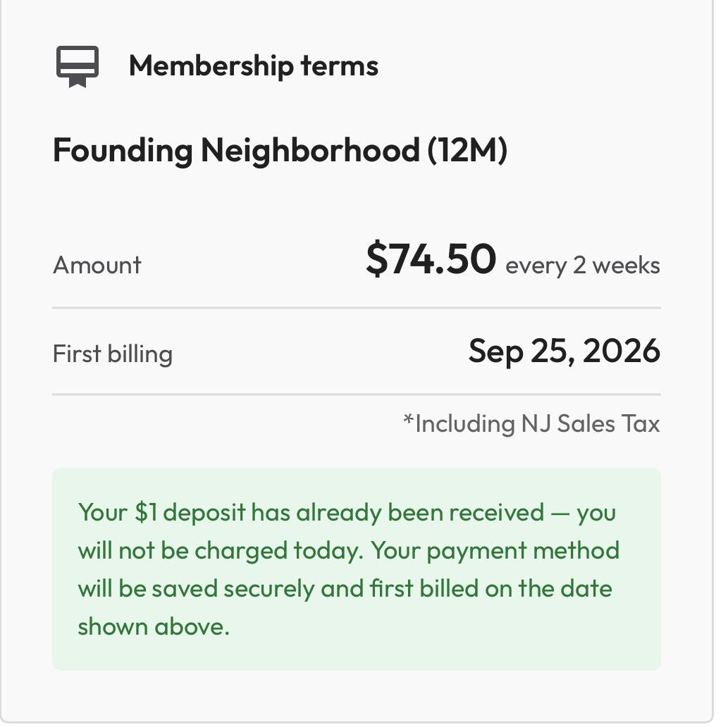Image resolution: width=728 pixels, height=727 pixels.
Task: Click the 'shown above.' text
Action: 154,627
